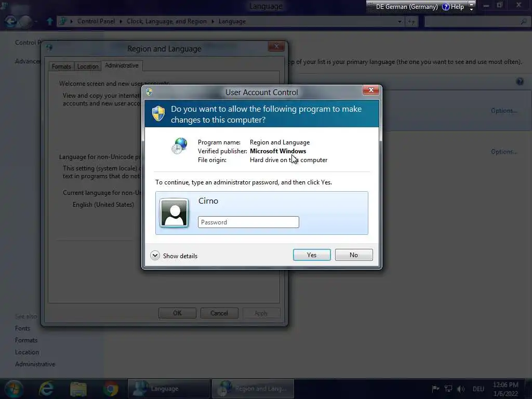Viewport: 532px width, 399px height.
Task: Select the Administrative tab in Region and Language
Action: 122,65
